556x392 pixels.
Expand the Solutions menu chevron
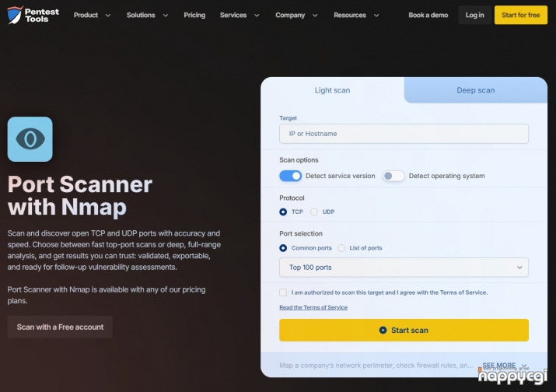click(165, 16)
